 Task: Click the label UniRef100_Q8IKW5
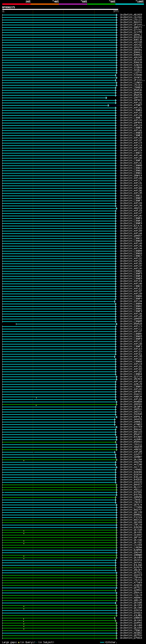coord(131,603)
